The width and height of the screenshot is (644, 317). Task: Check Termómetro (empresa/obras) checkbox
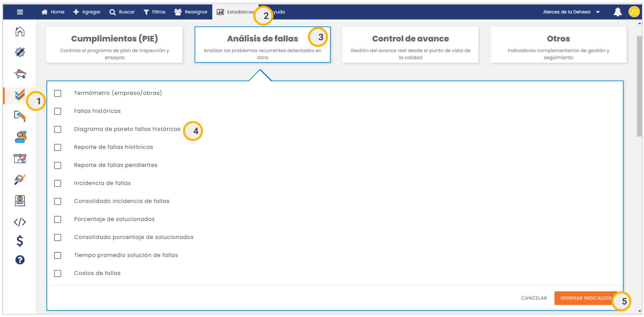pyautogui.click(x=58, y=93)
